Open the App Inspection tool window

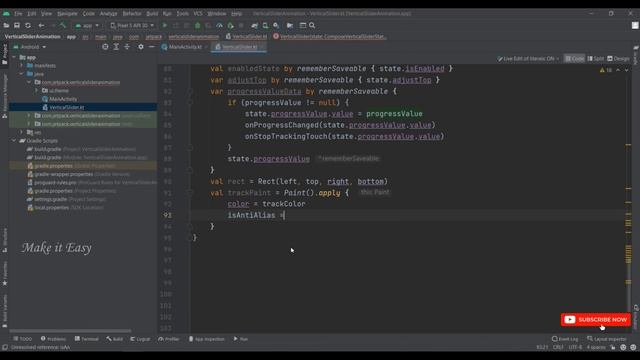[207, 339]
